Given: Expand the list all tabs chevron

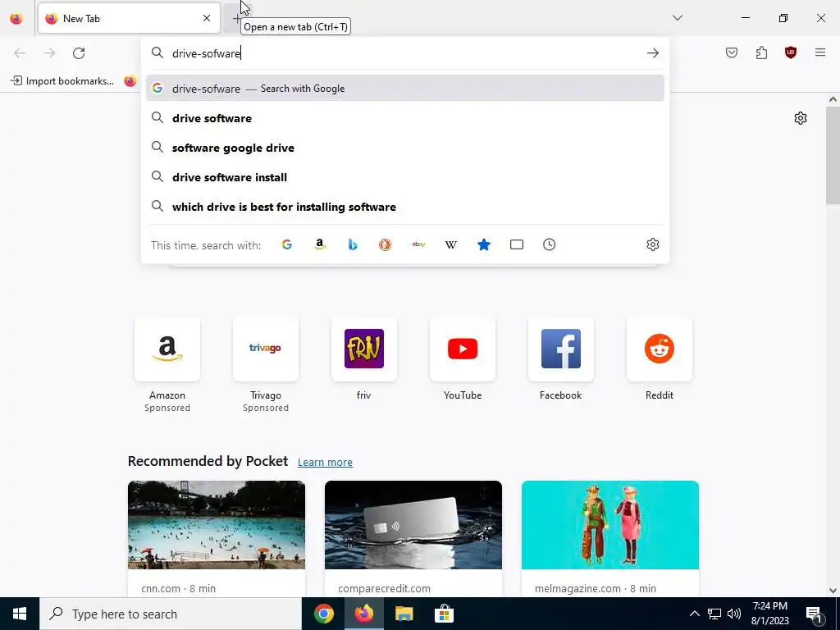Looking at the screenshot, I should [677, 18].
